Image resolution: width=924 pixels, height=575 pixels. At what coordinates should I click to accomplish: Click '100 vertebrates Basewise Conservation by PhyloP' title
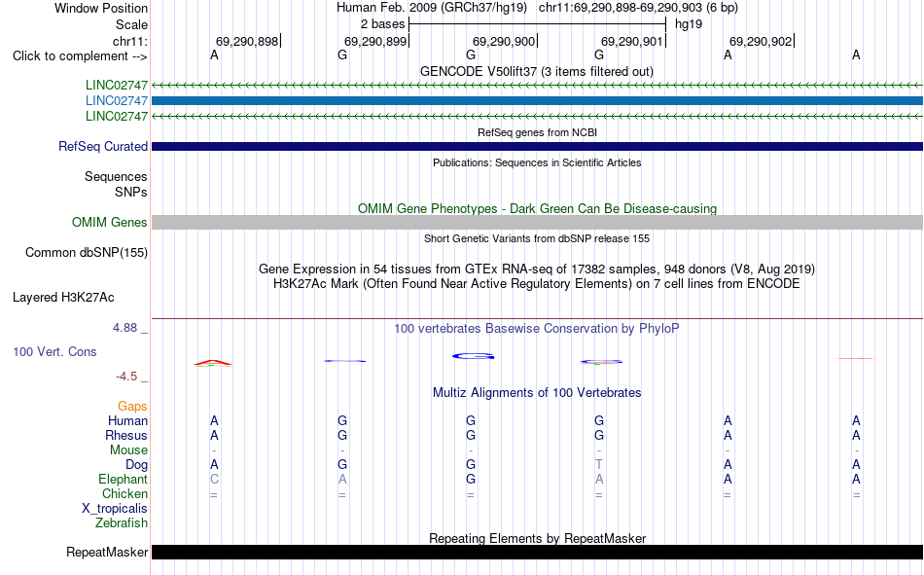537,329
